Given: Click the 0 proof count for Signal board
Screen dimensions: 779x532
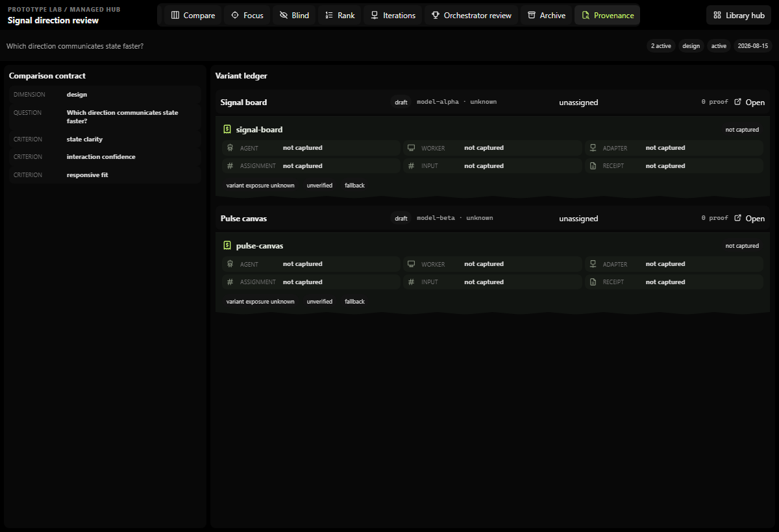Looking at the screenshot, I should point(715,102).
